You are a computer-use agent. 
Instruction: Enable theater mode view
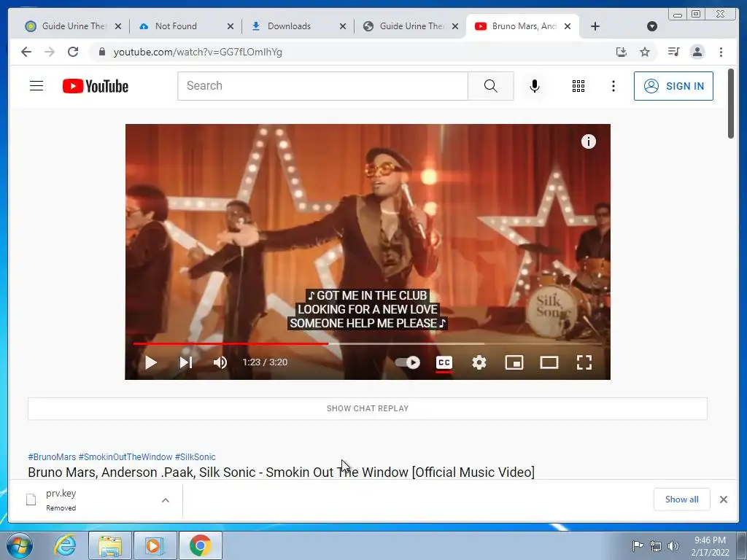(549, 362)
